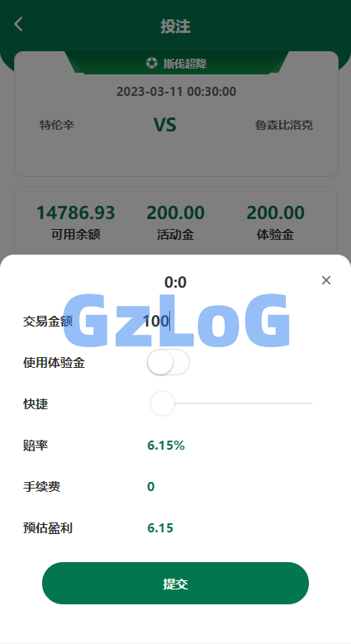Select the 斯伐超降 league banner
Screen dimensions: 351x644
point(177,64)
